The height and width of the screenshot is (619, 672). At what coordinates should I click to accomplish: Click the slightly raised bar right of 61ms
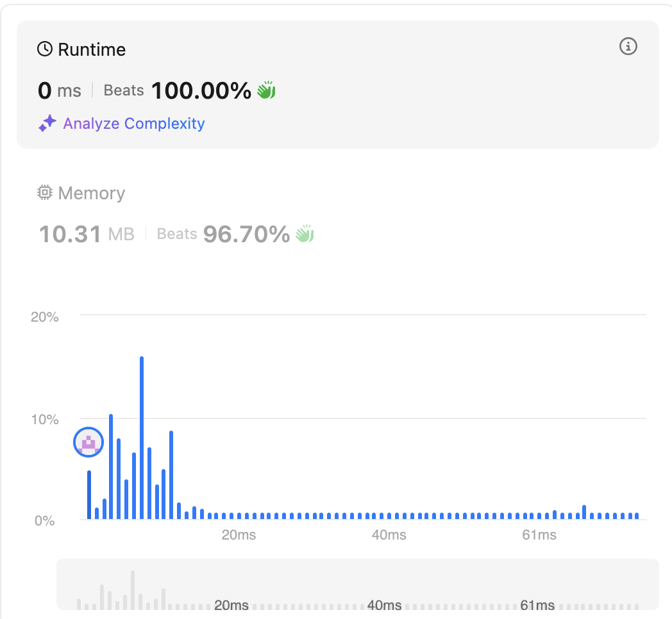[584, 512]
